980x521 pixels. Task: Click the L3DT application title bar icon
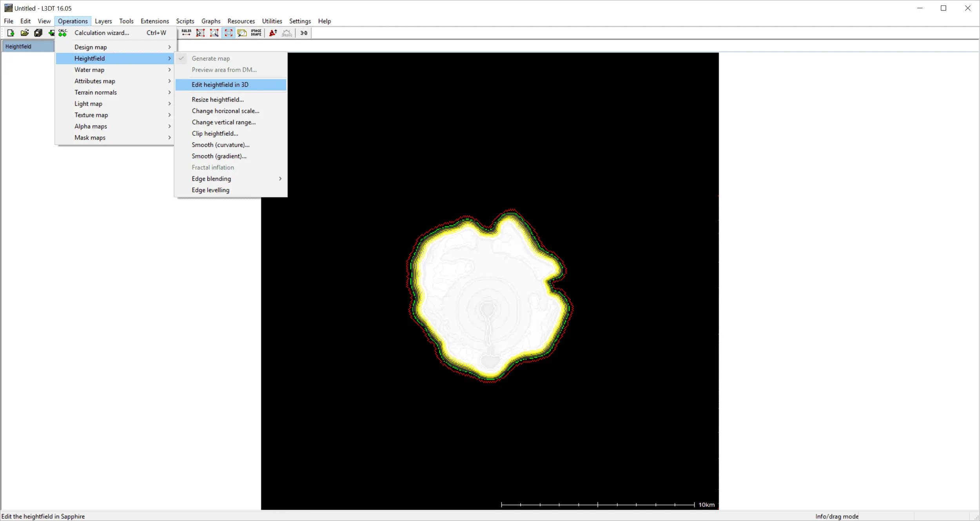pos(8,8)
